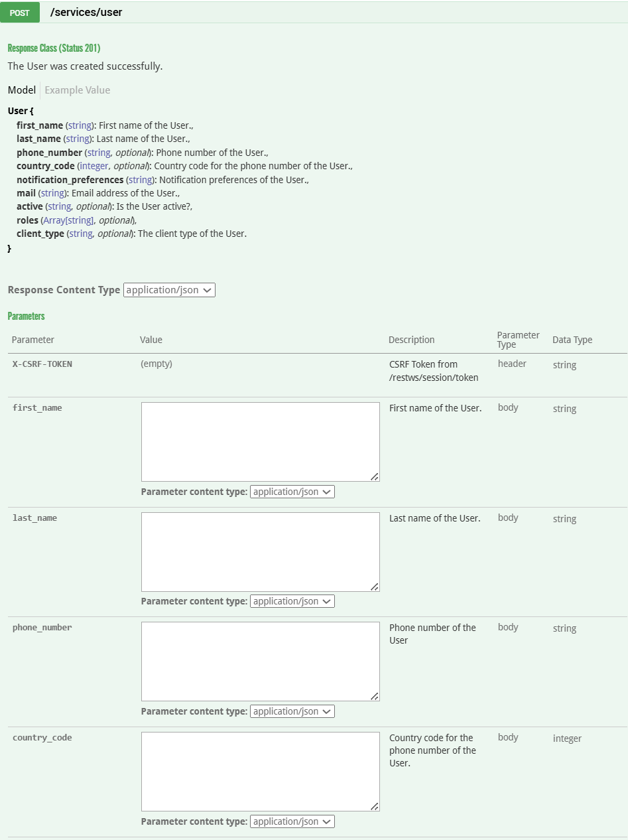Open the Response Content Type dropdown

click(x=169, y=290)
